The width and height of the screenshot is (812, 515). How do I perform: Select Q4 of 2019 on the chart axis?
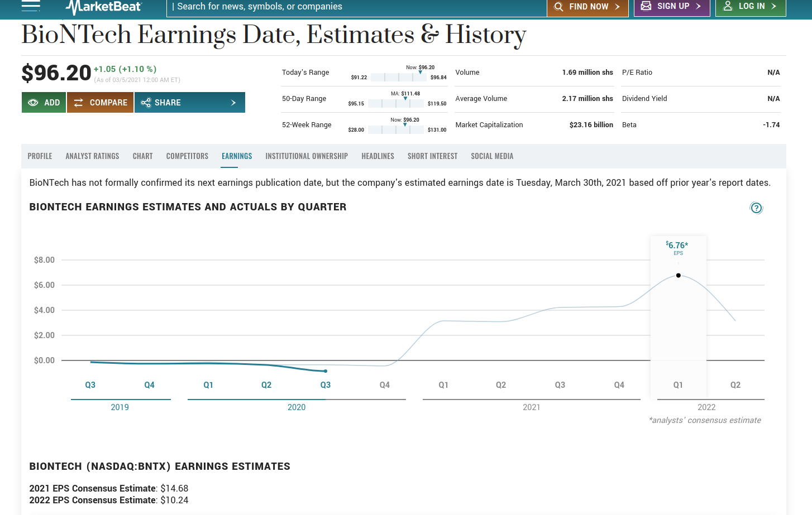[149, 385]
